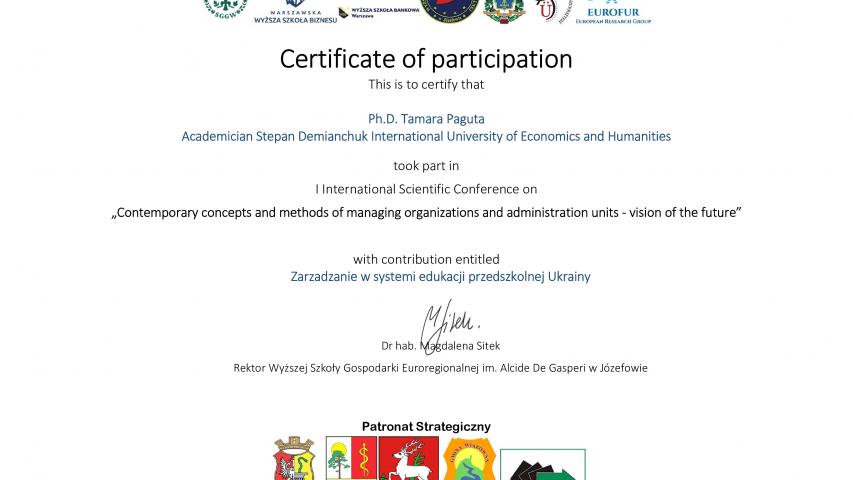Click the handwritten Sitek signature
The image size is (853, 480).
click(449, 325)
